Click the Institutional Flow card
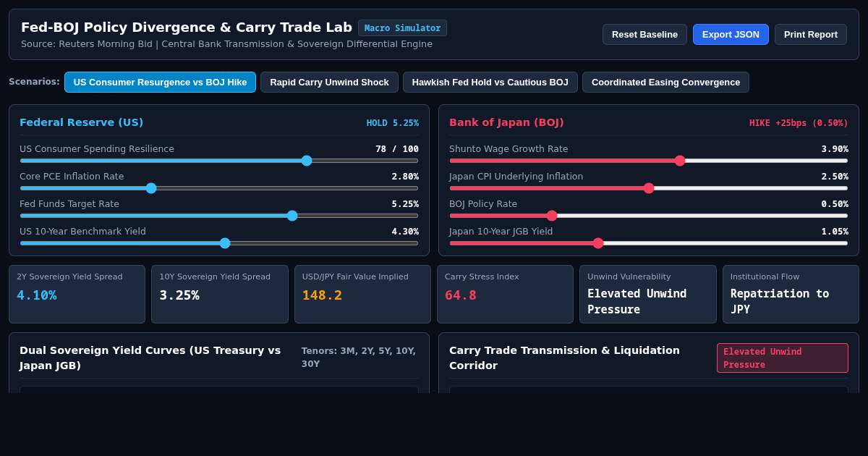 click(791, 294)
